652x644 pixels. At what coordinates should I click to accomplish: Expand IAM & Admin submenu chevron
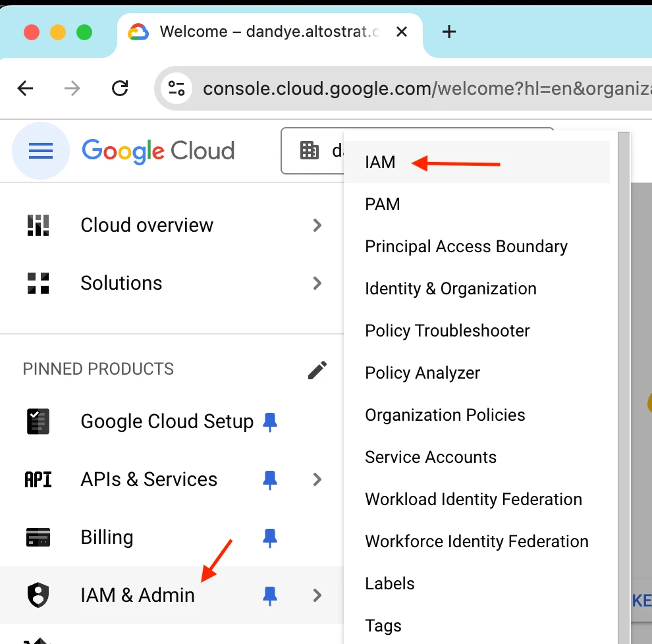click(x=317, y=595)
